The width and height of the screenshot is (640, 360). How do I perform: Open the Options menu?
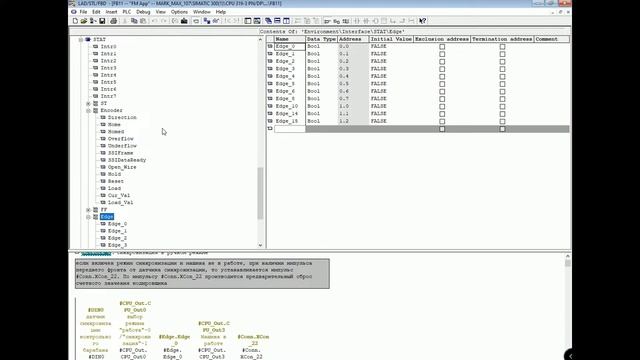tap(179, 12)
